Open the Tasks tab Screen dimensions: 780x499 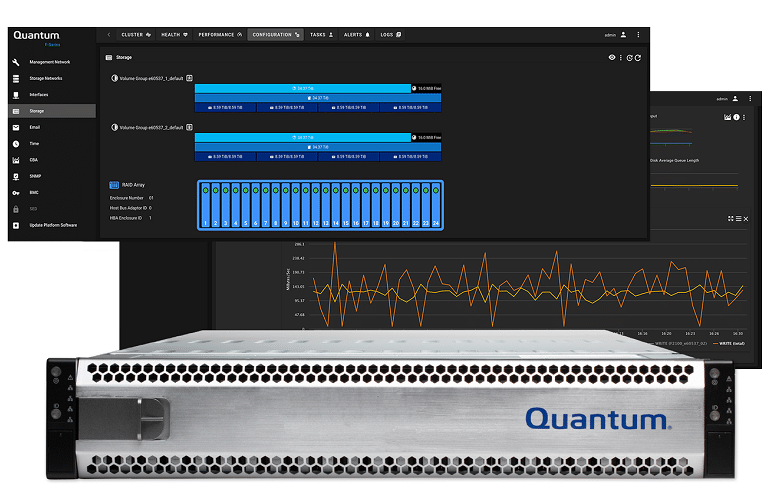[x=321, y=35]
